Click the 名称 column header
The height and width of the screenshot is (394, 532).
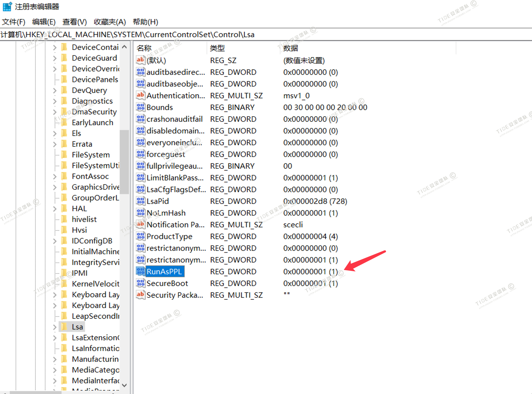pos(144,48)
